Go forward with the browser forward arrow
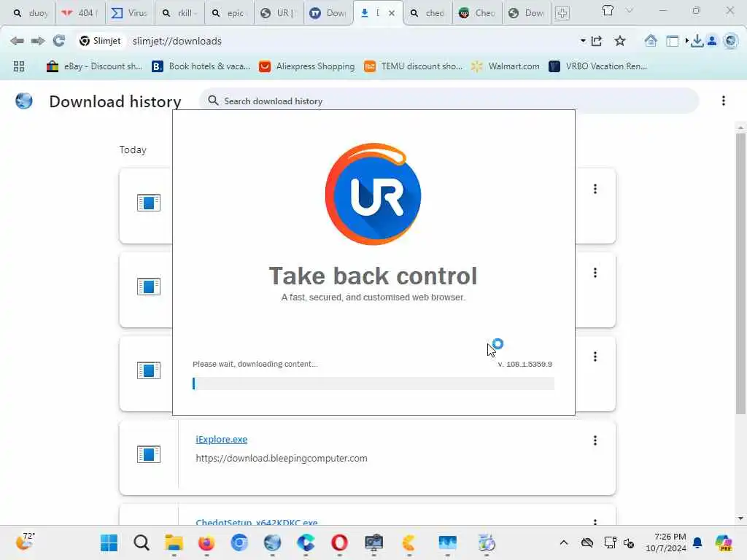 point(38,41)
